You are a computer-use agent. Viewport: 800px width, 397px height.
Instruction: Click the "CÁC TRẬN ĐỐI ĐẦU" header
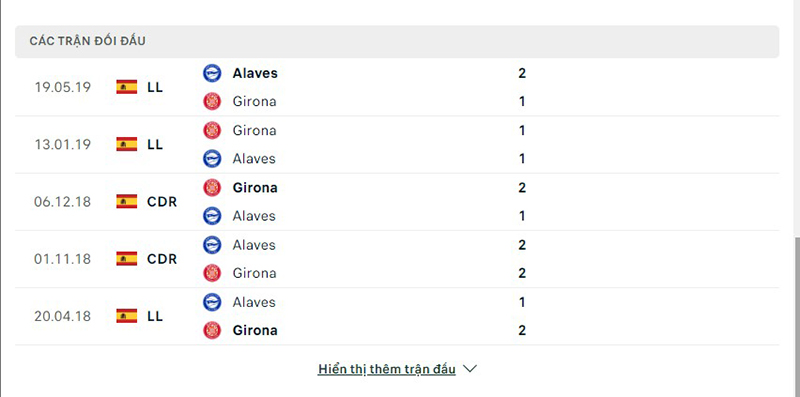pyautogui.click(x=87, y=41)
